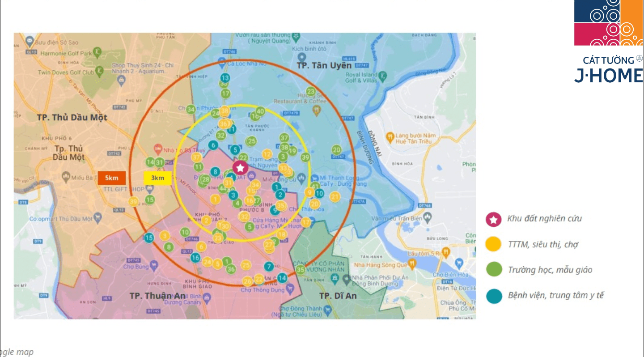Select green school marker number 11
The image size is (644, 357).
coord(198,167)
